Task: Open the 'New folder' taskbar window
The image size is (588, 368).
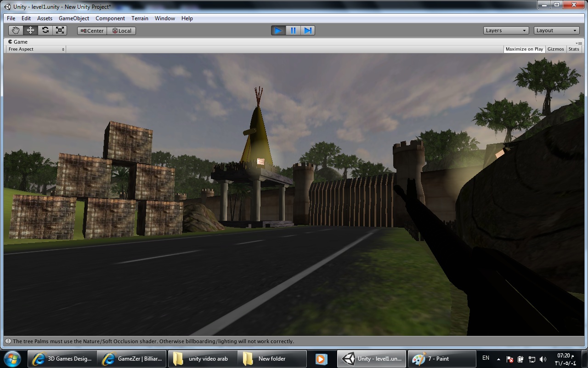Action: tap(272, 359)
